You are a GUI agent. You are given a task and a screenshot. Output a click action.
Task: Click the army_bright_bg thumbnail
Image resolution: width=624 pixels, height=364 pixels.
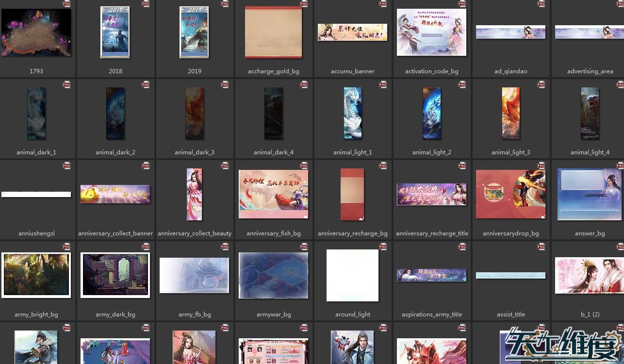coord(36,275)
